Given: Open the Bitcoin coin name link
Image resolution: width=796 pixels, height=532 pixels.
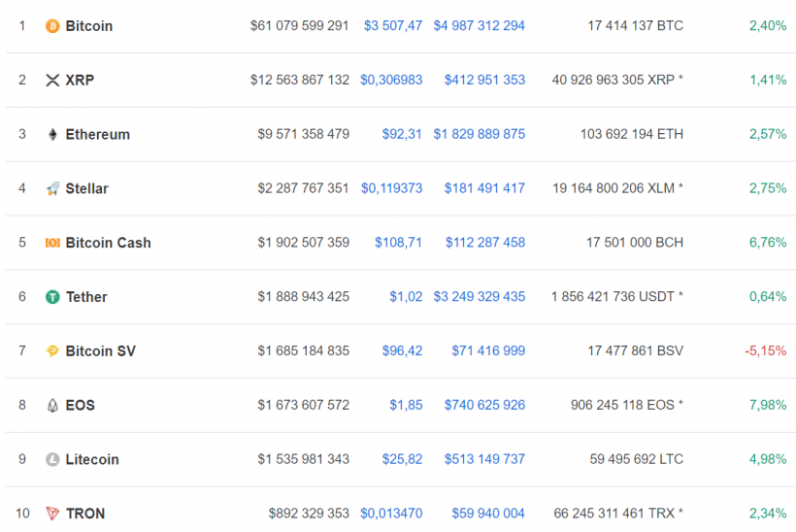Looking at the screenshot, I should (x=89, y=26).
